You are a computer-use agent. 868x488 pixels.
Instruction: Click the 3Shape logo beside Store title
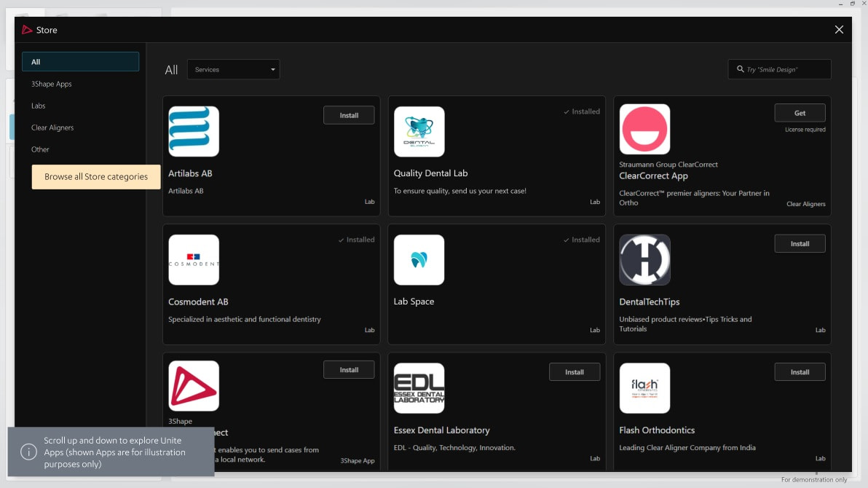point(26,30)
